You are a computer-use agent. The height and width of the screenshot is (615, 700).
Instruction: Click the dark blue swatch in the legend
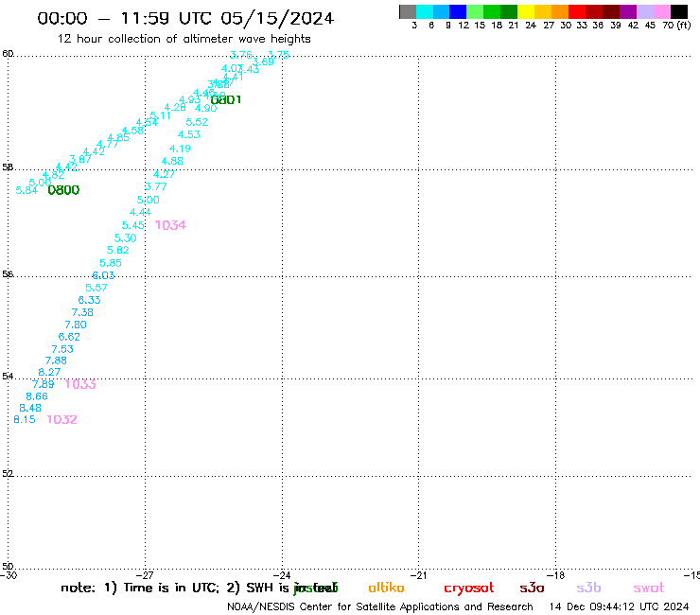pyautogui.click(x=458, y=11)
